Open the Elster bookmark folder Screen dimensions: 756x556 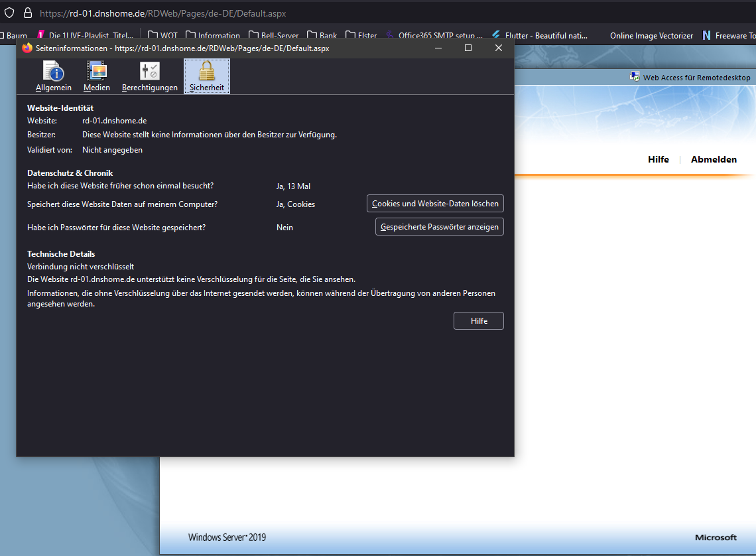click(x=361, y=35)
